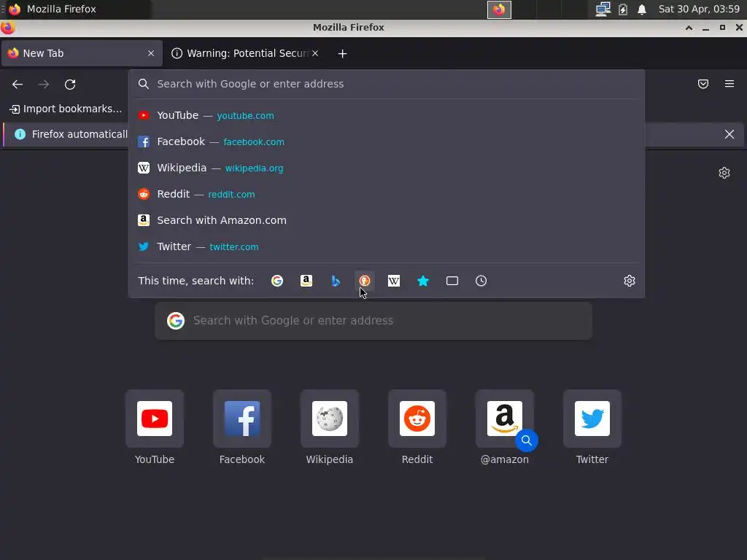
Task: Search this time with Bing icon
Action: (x=336, y=281)
